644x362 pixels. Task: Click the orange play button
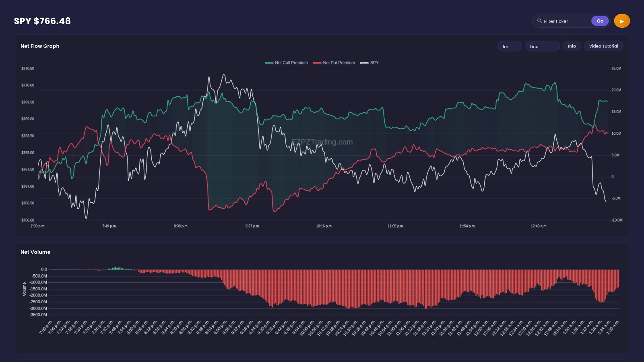622,21
